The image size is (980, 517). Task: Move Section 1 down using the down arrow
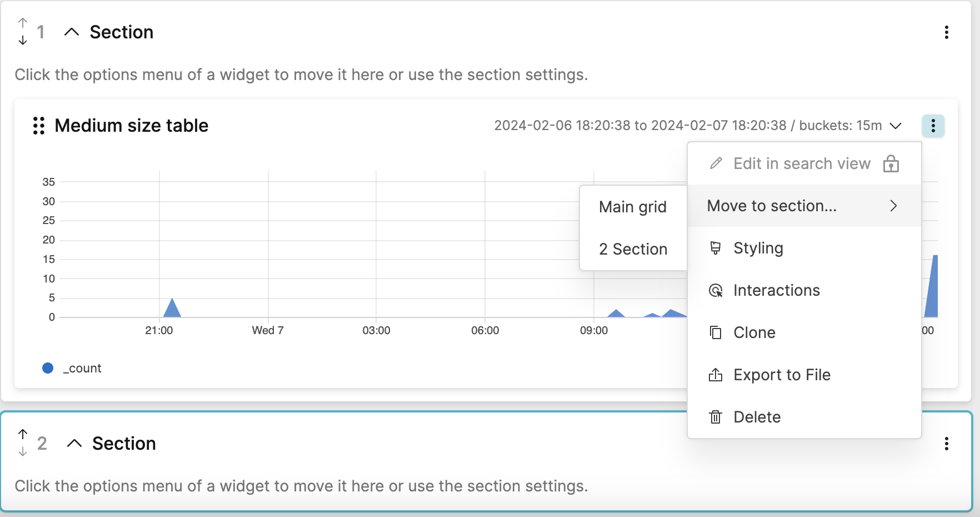(23, 39)
